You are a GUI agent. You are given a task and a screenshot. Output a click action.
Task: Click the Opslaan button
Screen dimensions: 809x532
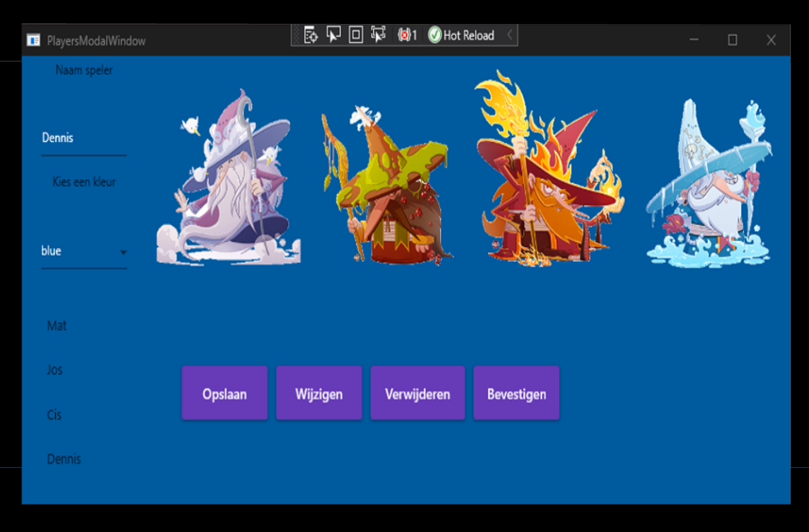224,393
